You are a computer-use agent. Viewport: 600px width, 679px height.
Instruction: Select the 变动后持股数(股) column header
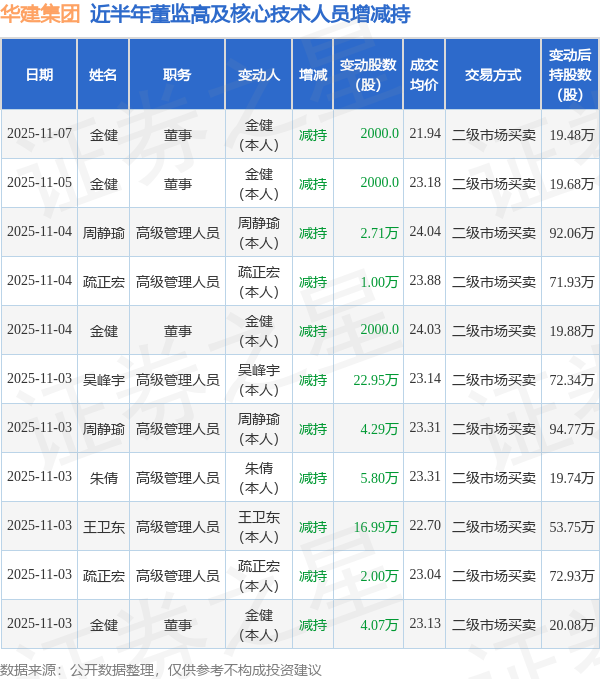click(570, 74)
